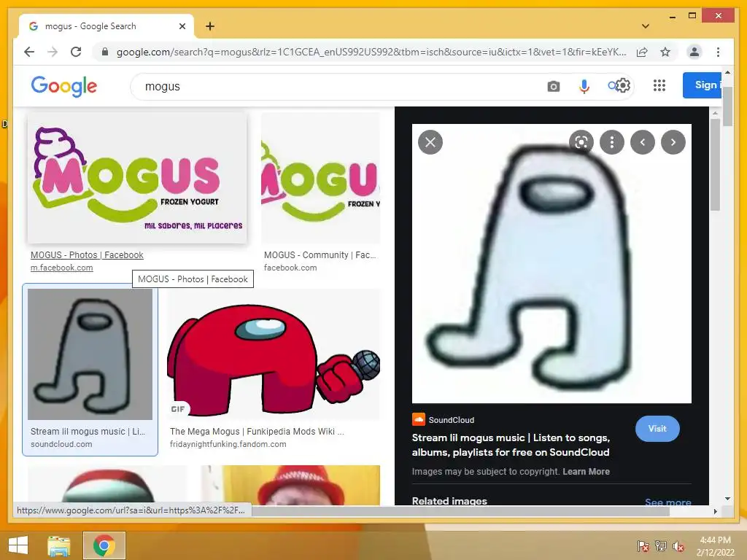Screen dimensions: 747x560
Task: Click the MOGUS - Community | Fac... caption
Action: coord(320,254)
